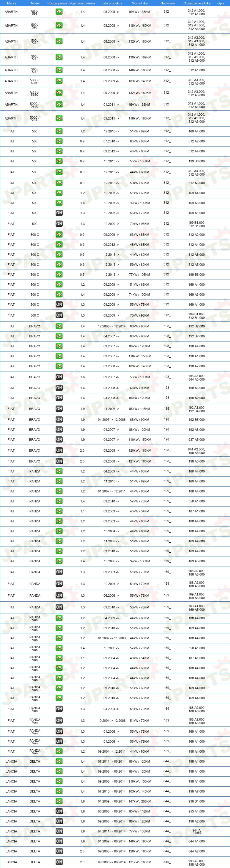Select engine code '939 B1.000'

point(196,802)
